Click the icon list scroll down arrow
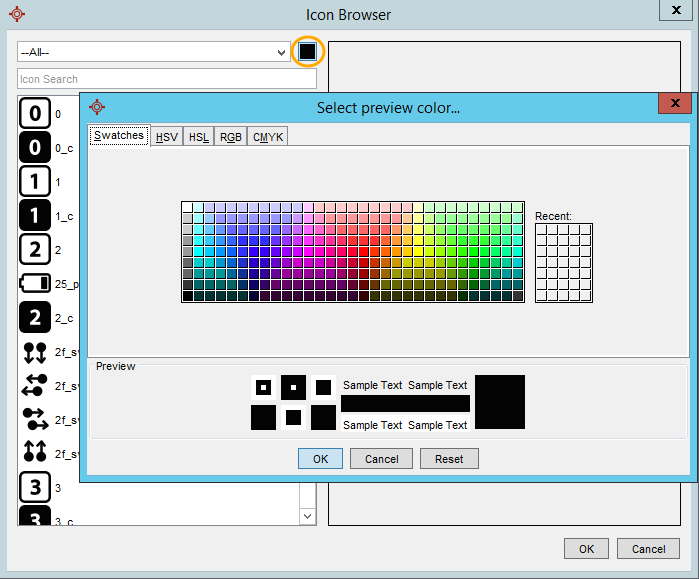Screen dimensions: 699x579 tap(308, 517)
